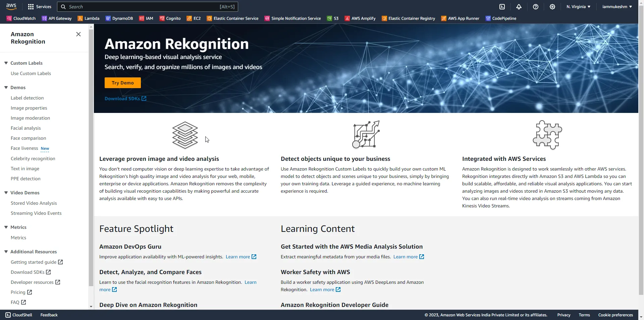Viewport: 644px width, 320px height.
Task: Open the Services menu
Action: [39, 6]
